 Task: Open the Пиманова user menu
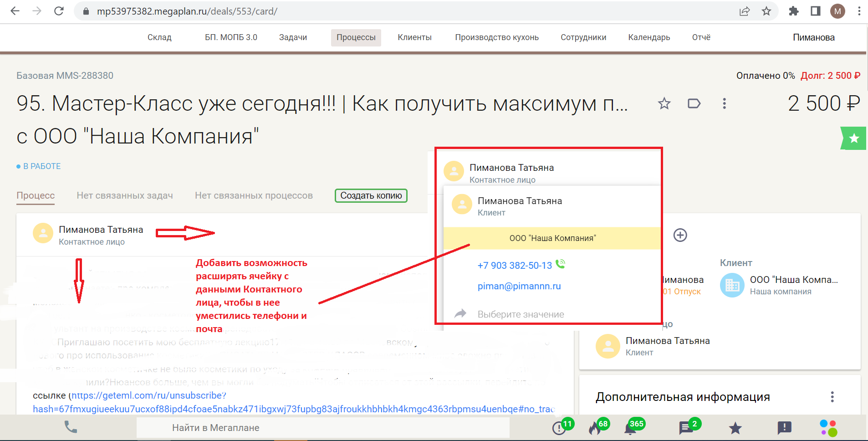(x=813, y=37)
